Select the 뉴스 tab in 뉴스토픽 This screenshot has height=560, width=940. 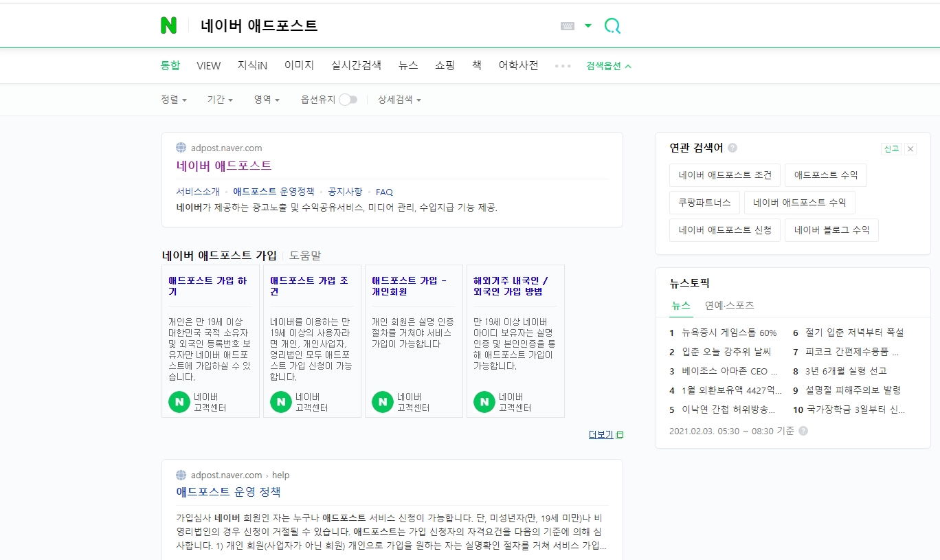click(x=681, y=306)
